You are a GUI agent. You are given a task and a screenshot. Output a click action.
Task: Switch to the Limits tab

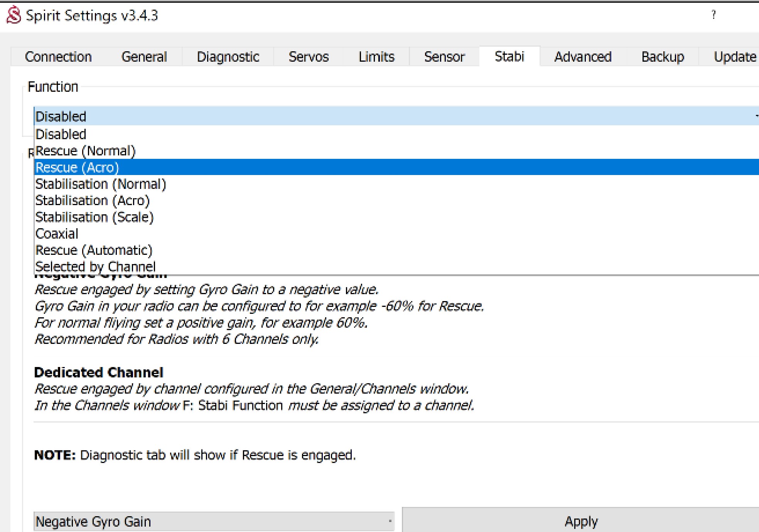pos(376,57)
